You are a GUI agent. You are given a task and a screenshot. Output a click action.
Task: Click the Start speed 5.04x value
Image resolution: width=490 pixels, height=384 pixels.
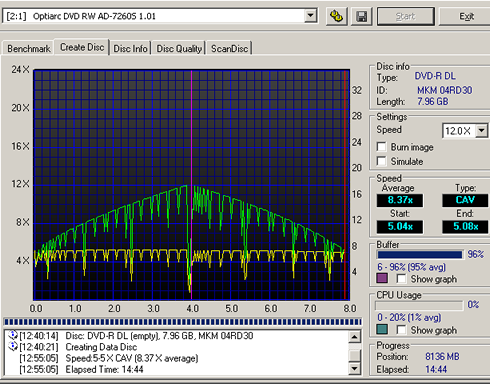coord(400,227)
